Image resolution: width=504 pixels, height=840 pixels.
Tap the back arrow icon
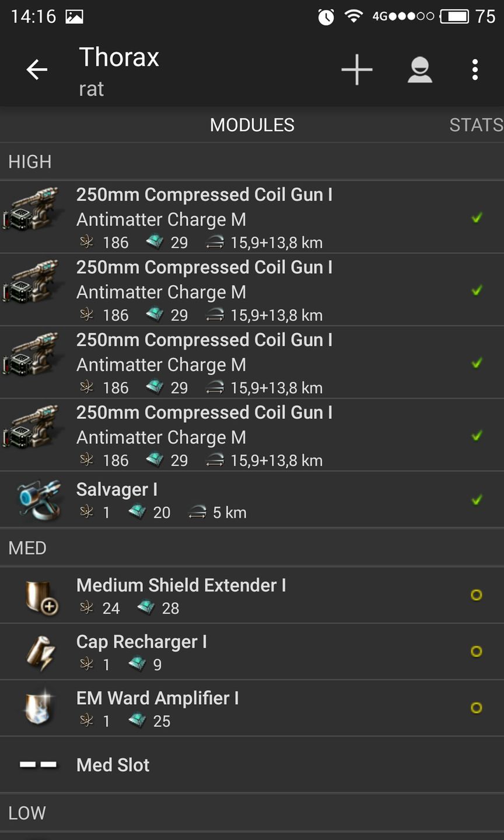tap(37, 71)
